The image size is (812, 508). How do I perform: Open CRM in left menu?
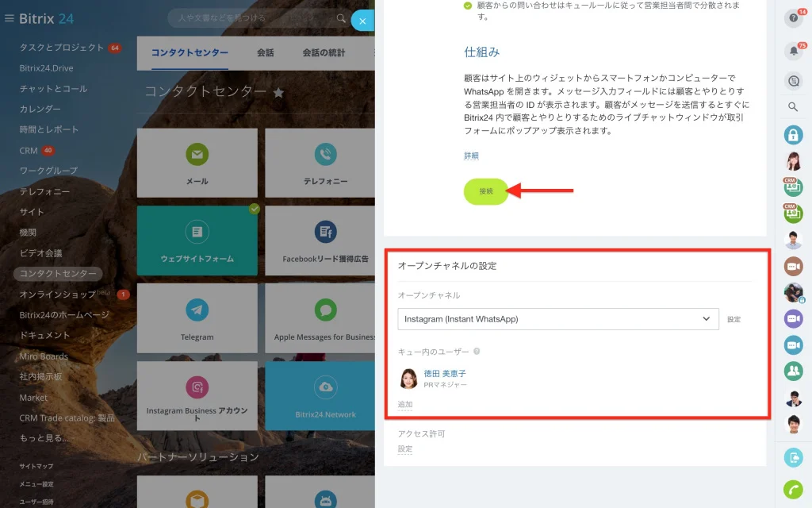coord(29,150)
